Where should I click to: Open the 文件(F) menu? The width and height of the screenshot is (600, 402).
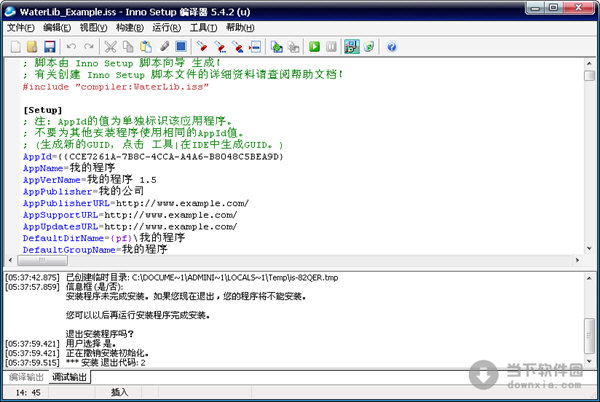(x=21, y=27)
